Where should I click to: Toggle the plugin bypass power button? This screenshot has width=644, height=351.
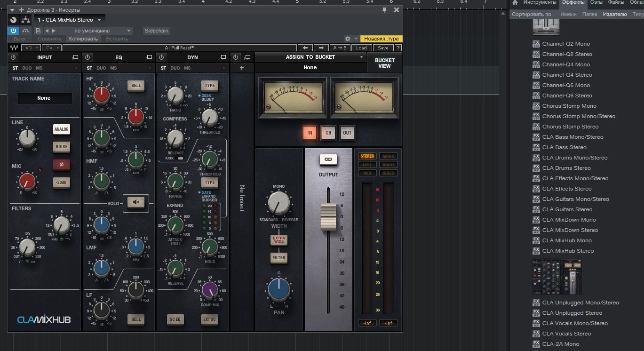coord(13,31)
